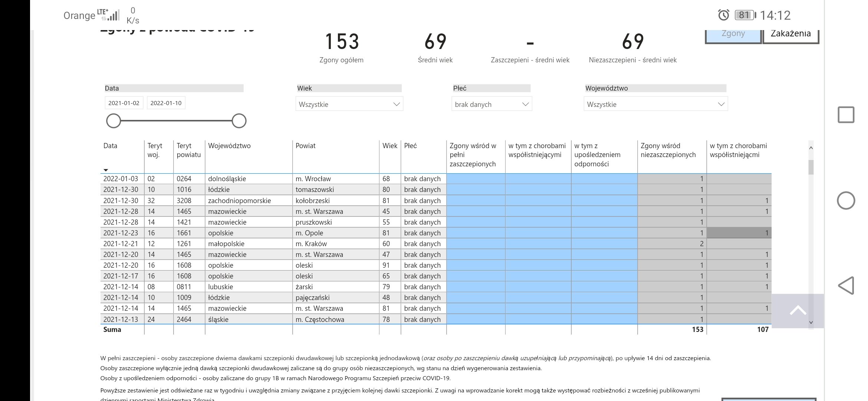
Task: Tap the Android back triangle icon
Action: [x=846, y=286]
